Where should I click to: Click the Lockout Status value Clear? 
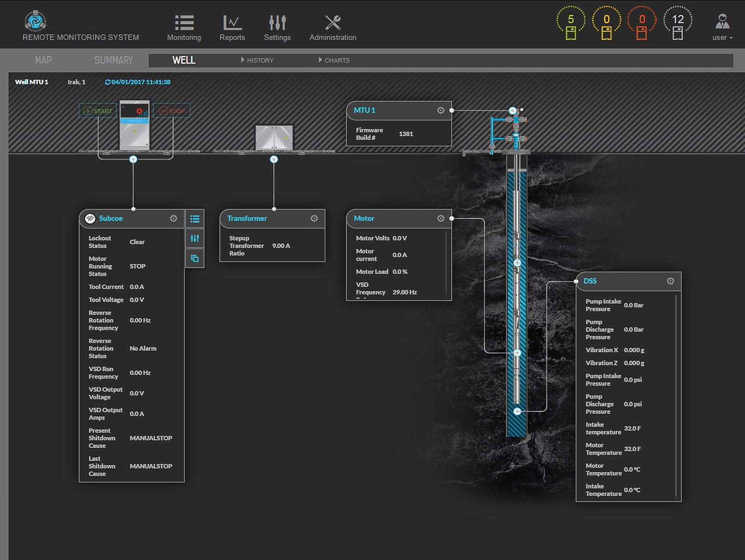[137, 242]
